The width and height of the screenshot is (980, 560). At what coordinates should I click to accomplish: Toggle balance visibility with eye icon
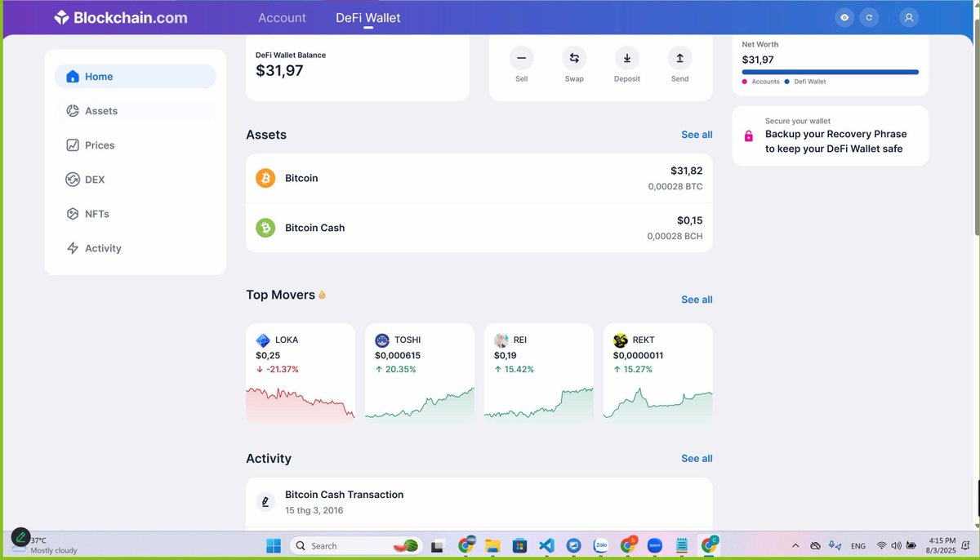844,17
